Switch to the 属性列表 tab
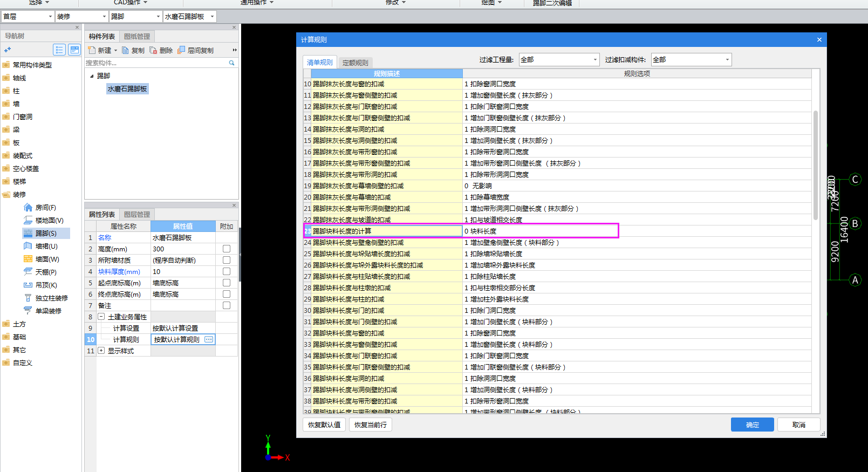The height and width of the screenshot is (472, 868). [x=102, y=214]
